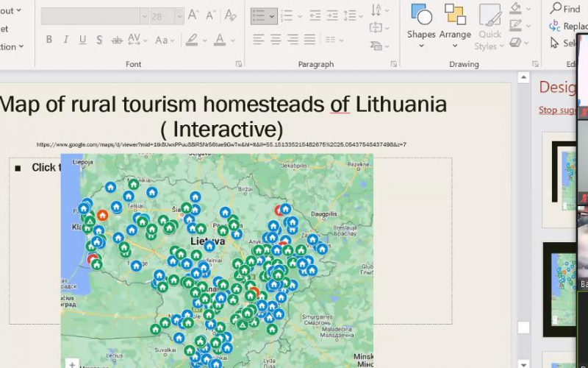The height and width of the screenshot is (368, 588).
Task: Open font name dropdown arrow
Action: [x=144, y=16]
